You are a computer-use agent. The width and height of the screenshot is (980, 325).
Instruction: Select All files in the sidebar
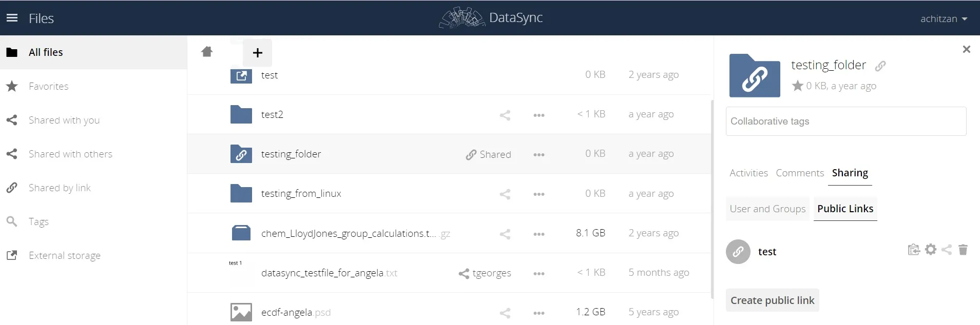pyautogui.click(x=93, y=52)
